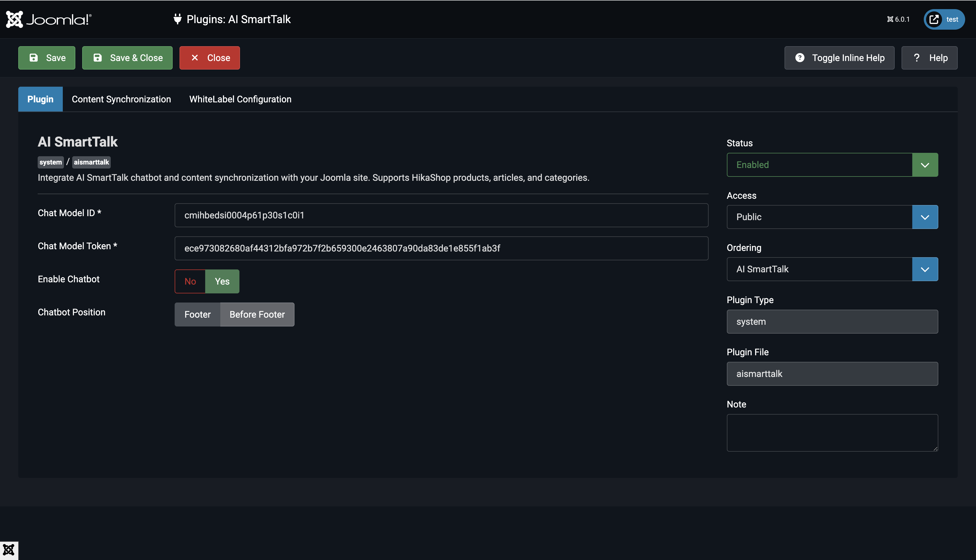Click the external link icon on test preview button

934,19
